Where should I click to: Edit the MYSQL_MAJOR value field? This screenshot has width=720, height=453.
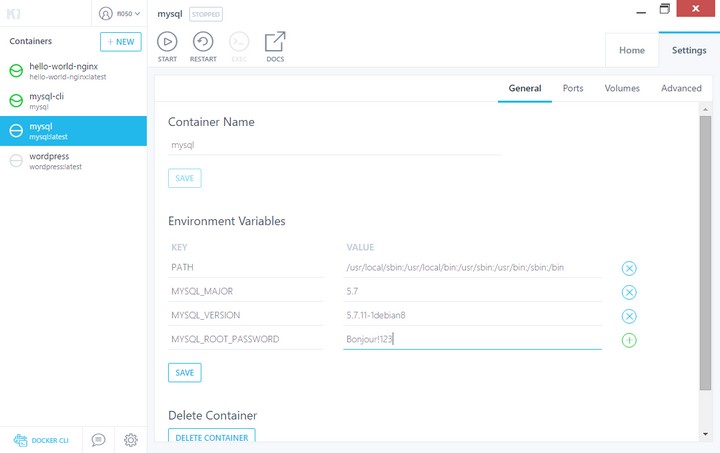[472, 291]
